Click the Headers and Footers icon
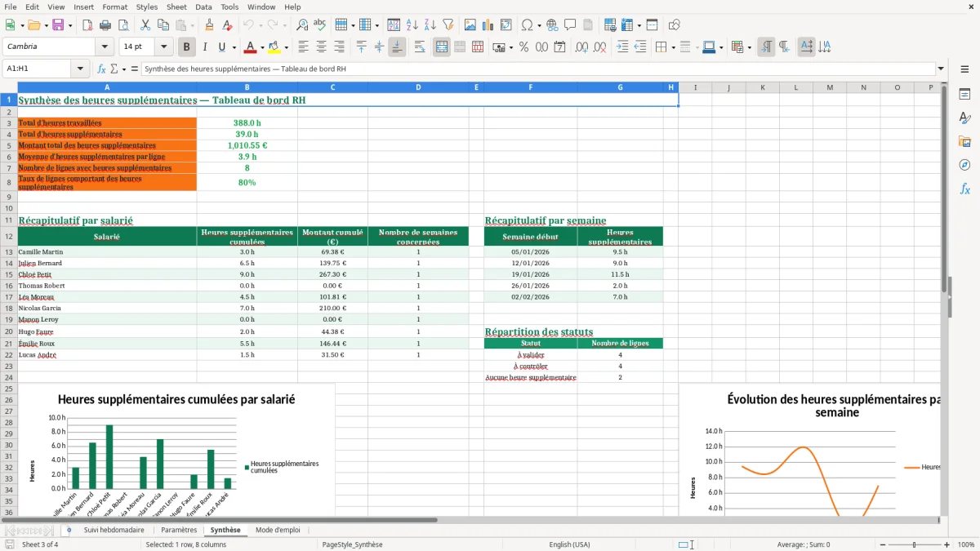The image size is (980, 551). click(x=589, y=25)
